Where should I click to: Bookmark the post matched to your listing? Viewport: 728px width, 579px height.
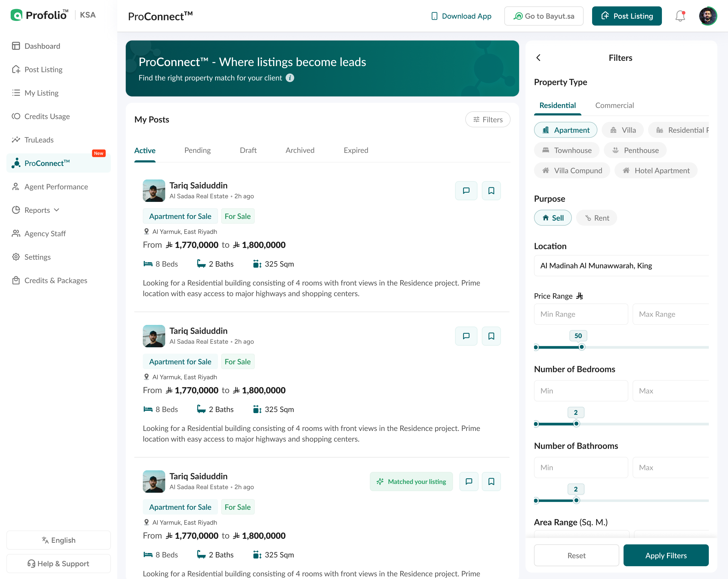491,482
